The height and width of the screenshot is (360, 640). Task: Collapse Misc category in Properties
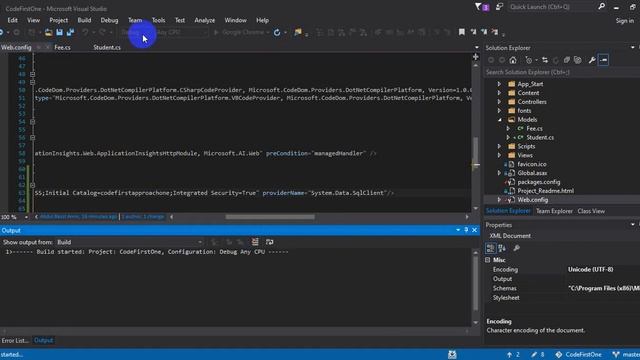tap(488, 260)
